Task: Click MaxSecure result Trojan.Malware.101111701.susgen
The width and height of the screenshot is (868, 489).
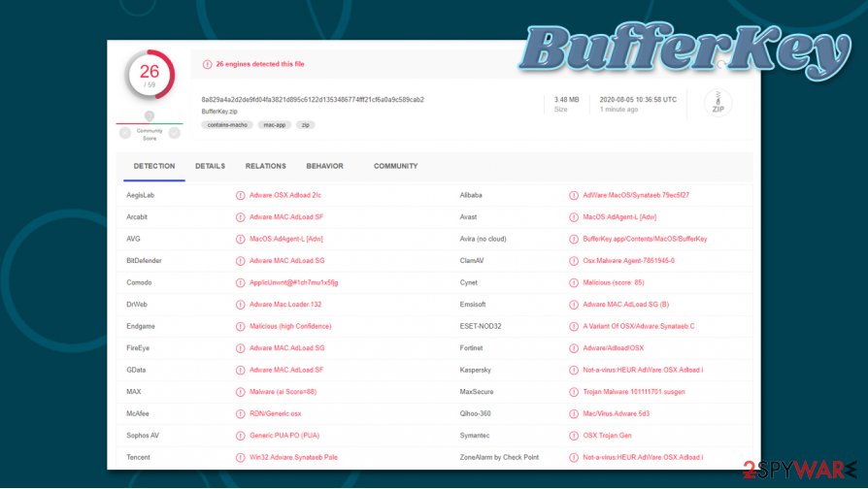Action: point(633,392)
